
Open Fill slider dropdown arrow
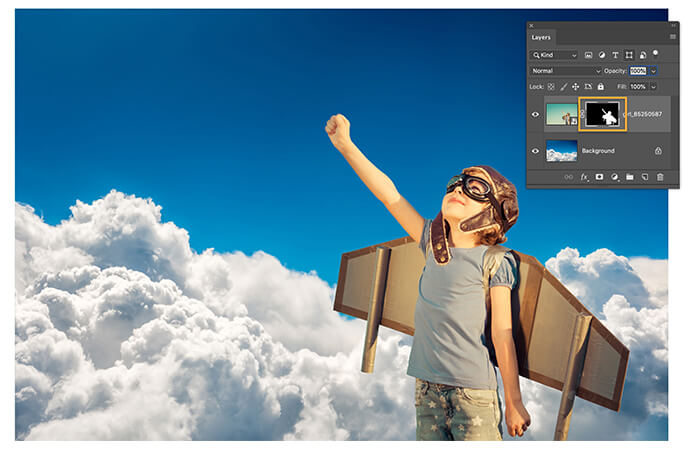click(x=654, y=87)
